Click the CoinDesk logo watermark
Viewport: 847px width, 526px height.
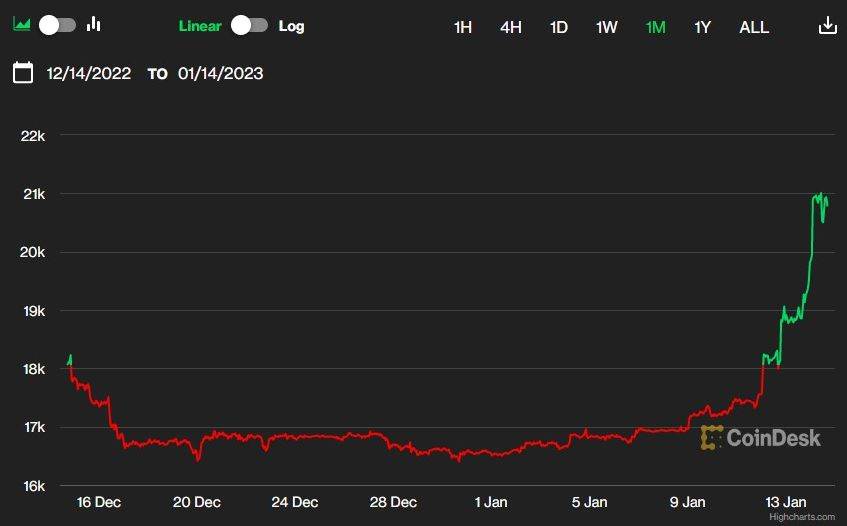[x=761, y=437]
